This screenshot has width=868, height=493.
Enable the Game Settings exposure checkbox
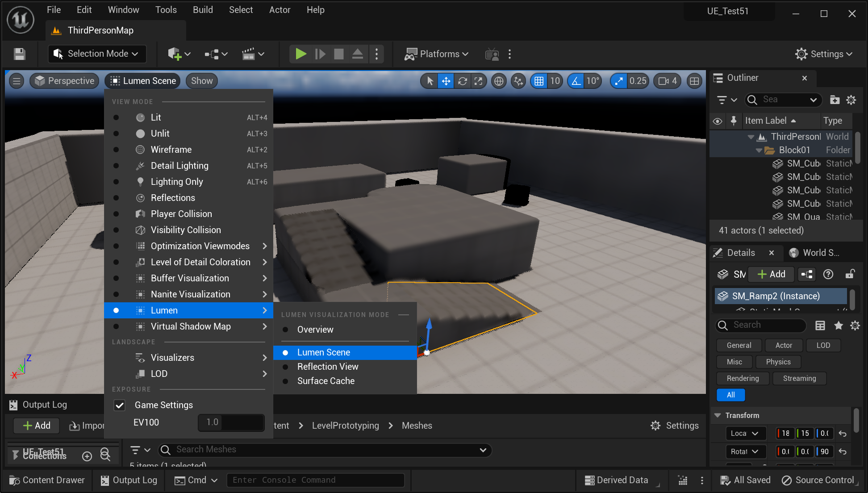120,405
